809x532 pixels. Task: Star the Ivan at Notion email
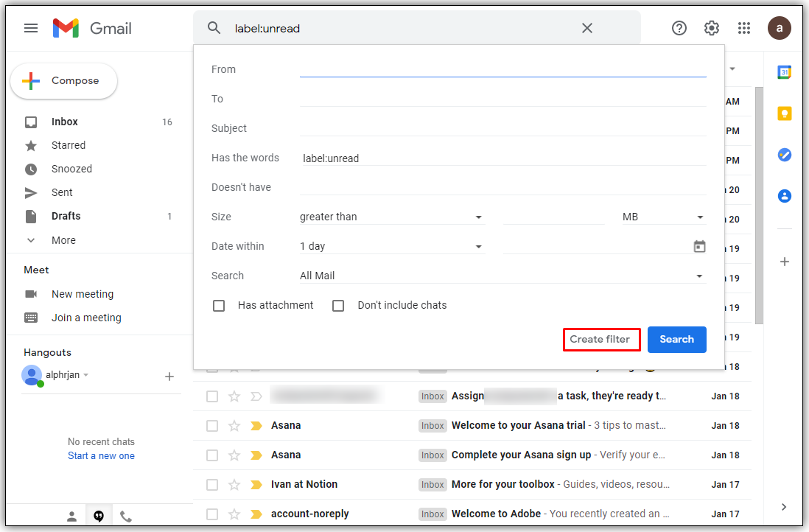point(234,485)
